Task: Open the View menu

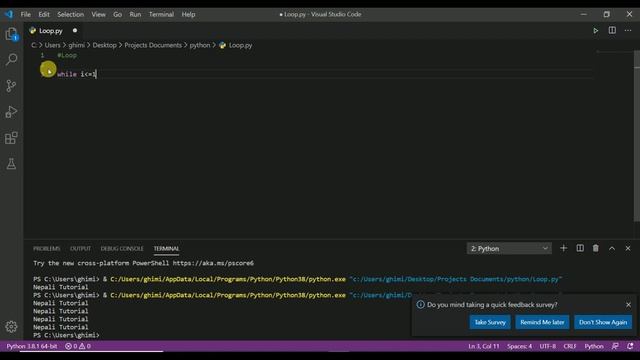Action: pyautogui.click(x=98, y=14)
